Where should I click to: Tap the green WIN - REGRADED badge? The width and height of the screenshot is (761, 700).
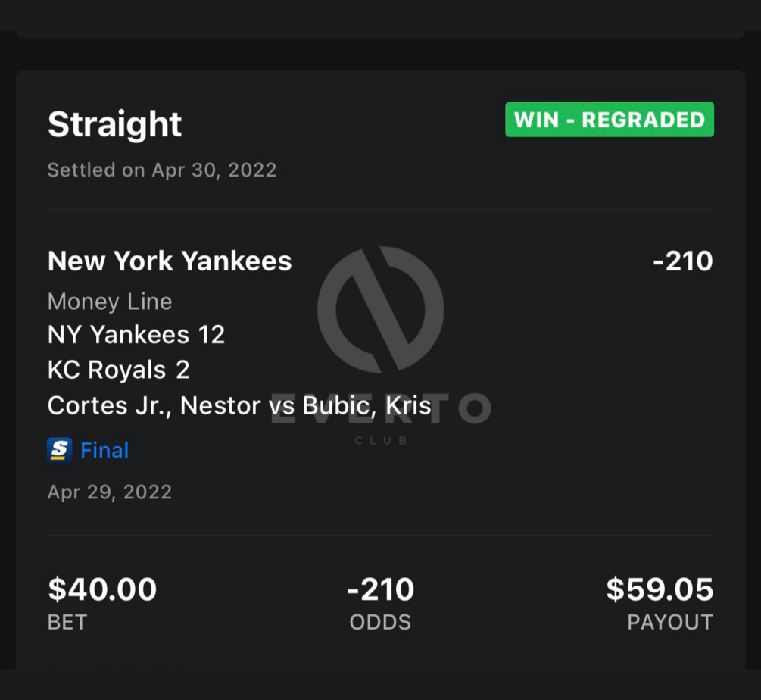click(x=610, y=120)
